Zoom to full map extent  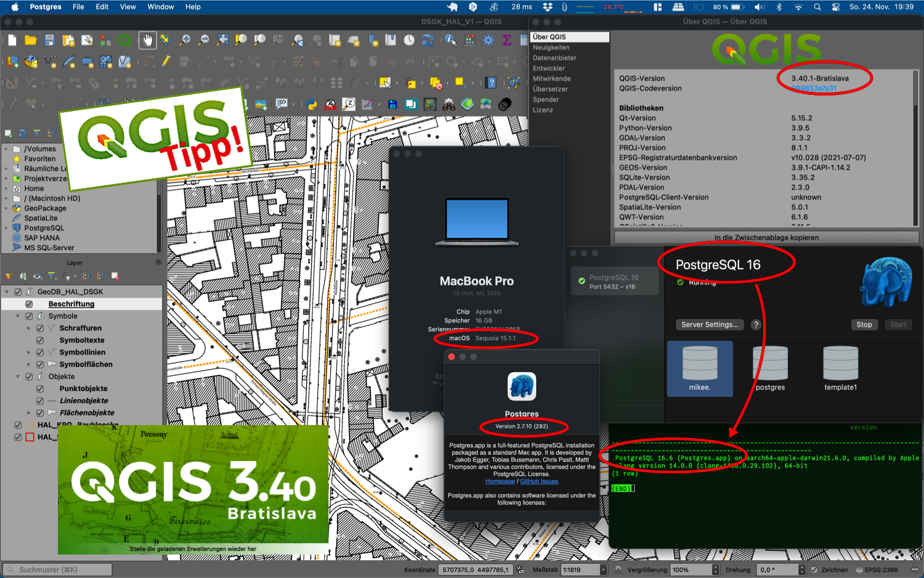(222, 40)
